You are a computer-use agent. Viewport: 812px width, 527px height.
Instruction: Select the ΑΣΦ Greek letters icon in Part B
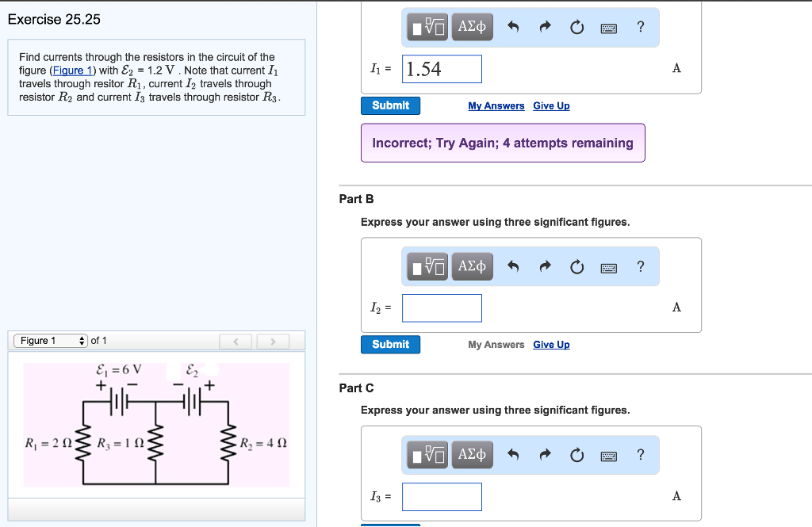tap(472, 266)
